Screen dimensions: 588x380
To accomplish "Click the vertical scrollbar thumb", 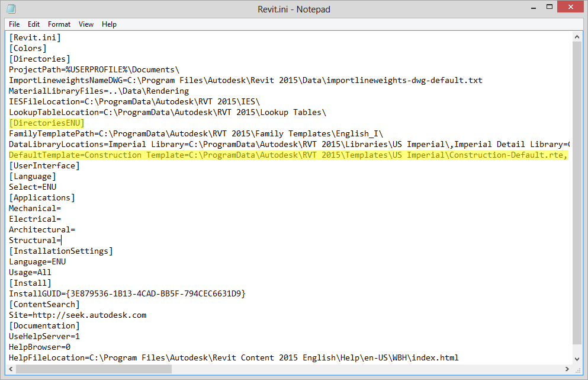I will click(x=577, y=193).
